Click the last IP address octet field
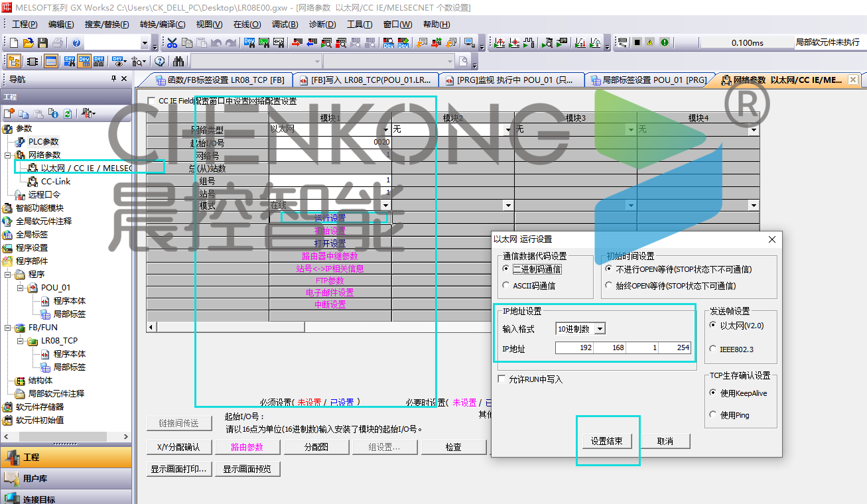 (x=675, y=347)
